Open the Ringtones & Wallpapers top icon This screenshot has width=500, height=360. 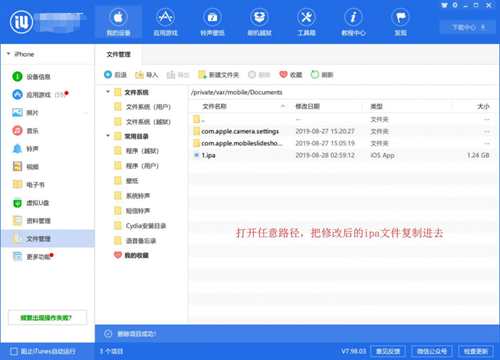(212, 22)
